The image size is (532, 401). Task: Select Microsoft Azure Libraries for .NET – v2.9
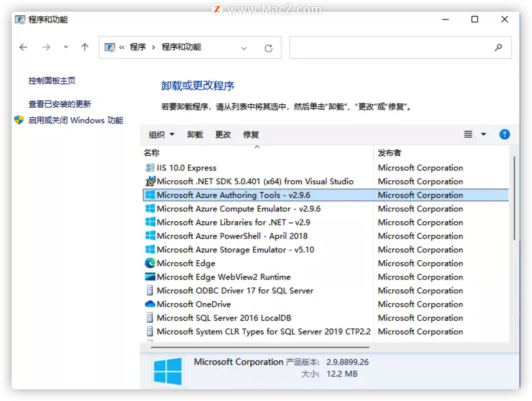point(233,222)
